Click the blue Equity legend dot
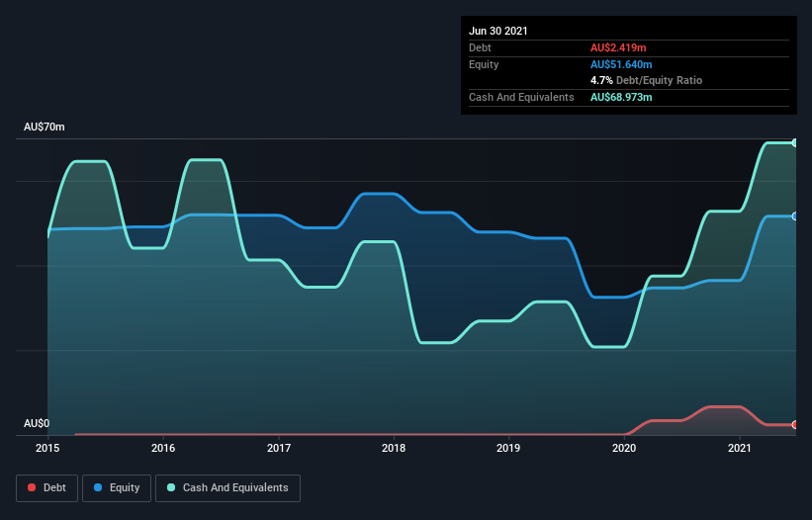This screenshot has width=812, height=520. click(x=98, y=487)
